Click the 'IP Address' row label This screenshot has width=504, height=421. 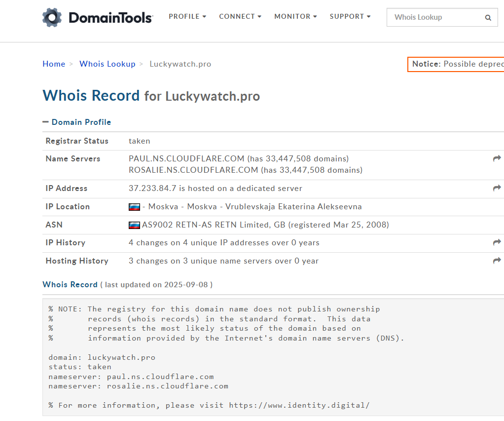66,188
